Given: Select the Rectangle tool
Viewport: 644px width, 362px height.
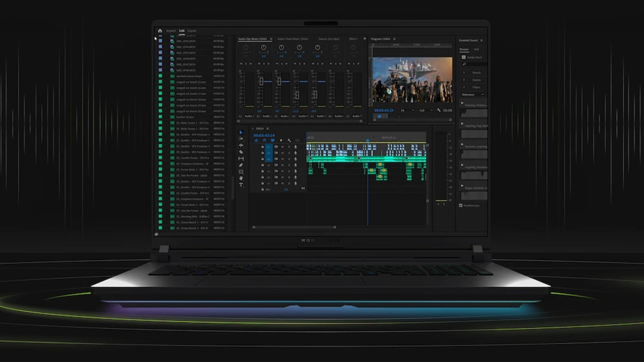Looking at the screenshot, I should (x=241, y=172).
